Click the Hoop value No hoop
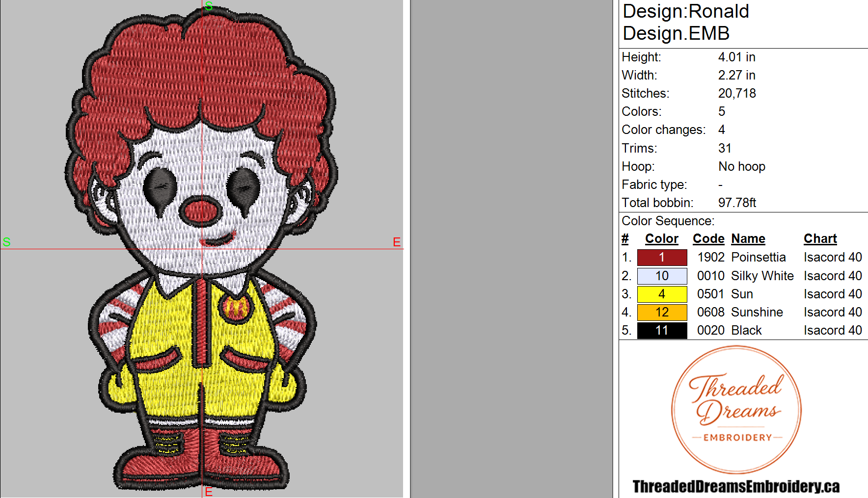Screen dimensions: 868x498 [742, 167]
